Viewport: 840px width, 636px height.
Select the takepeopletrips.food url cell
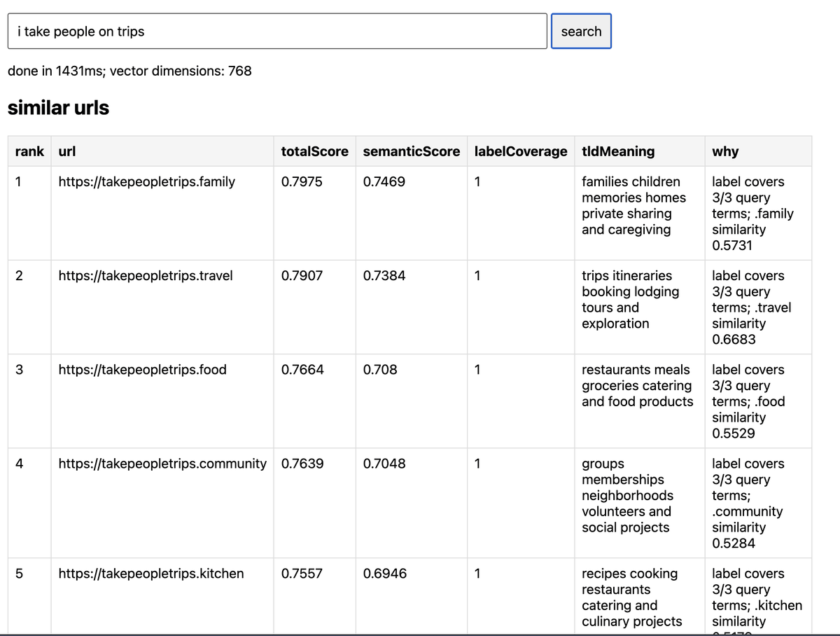[162, 401]
